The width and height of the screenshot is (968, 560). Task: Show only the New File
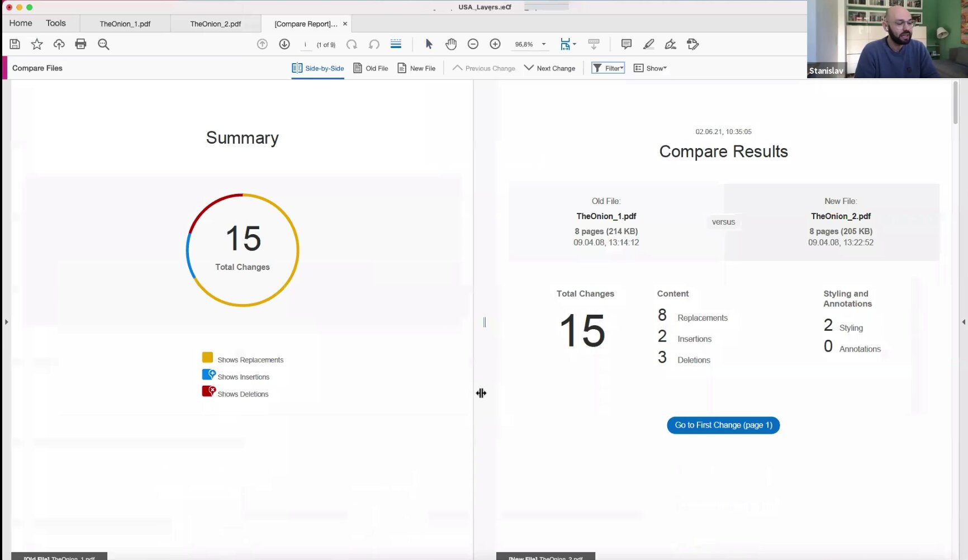pos(416,68)
